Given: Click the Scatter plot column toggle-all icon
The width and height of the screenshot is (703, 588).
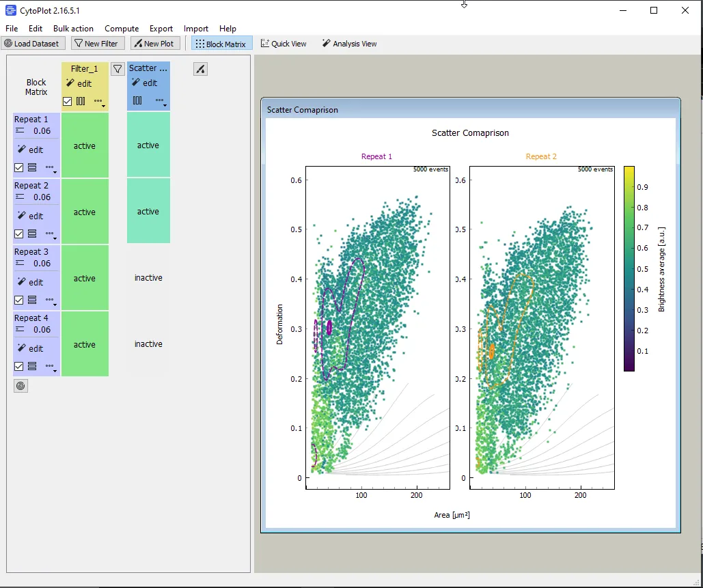Looking at the screenshot, I should coord(137,101).
